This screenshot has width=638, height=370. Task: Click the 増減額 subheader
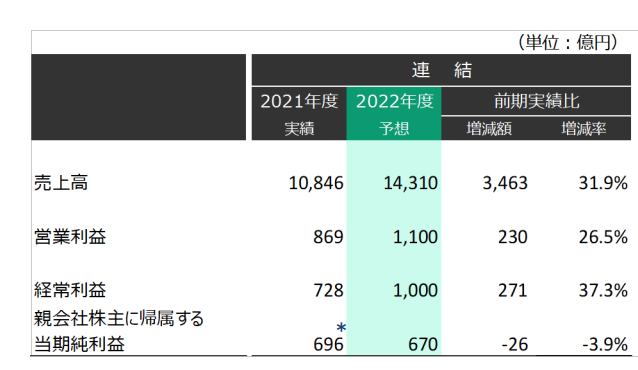click(489, 129)
